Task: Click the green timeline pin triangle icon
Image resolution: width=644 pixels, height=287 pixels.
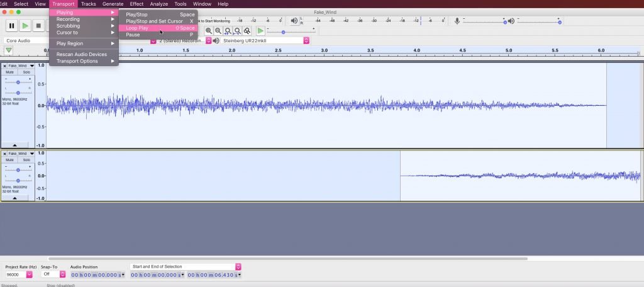Action: click(9, 50)
